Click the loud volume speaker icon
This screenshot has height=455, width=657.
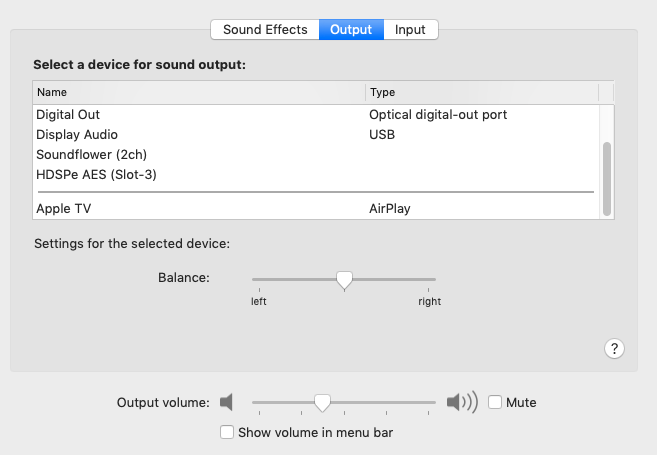[462, 402]
